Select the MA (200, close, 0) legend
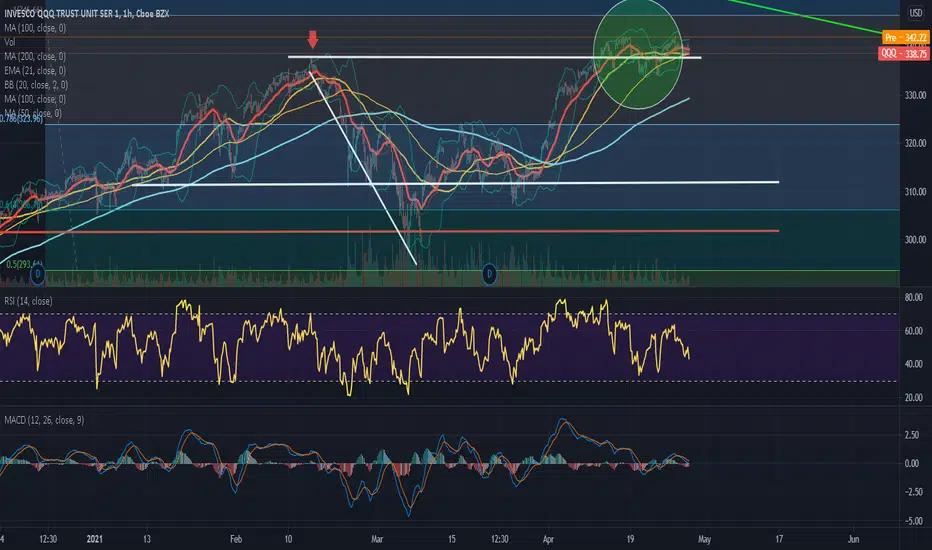Viewport: 932px width, 550px height. click(x=35, y=56)
